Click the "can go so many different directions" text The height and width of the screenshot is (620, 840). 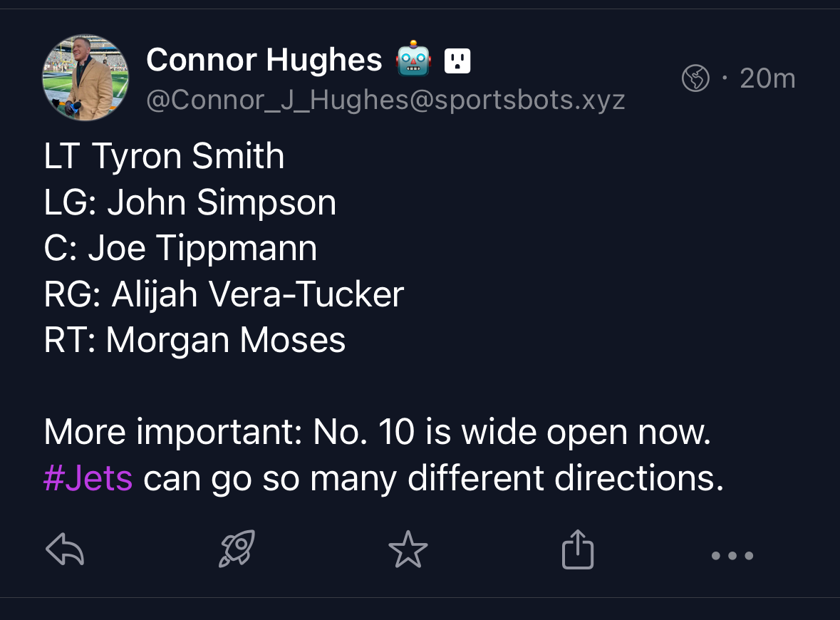[433, 477]
